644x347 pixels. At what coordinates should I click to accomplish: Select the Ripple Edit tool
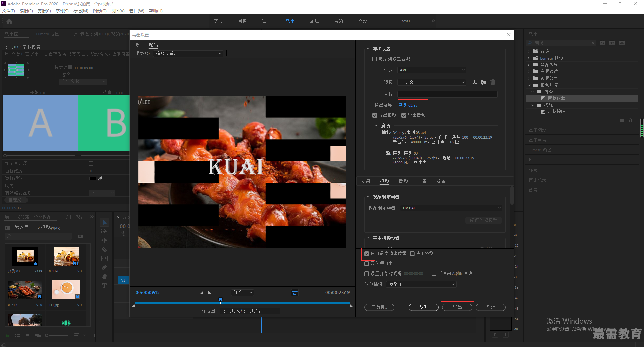click(x=104, y=240)
